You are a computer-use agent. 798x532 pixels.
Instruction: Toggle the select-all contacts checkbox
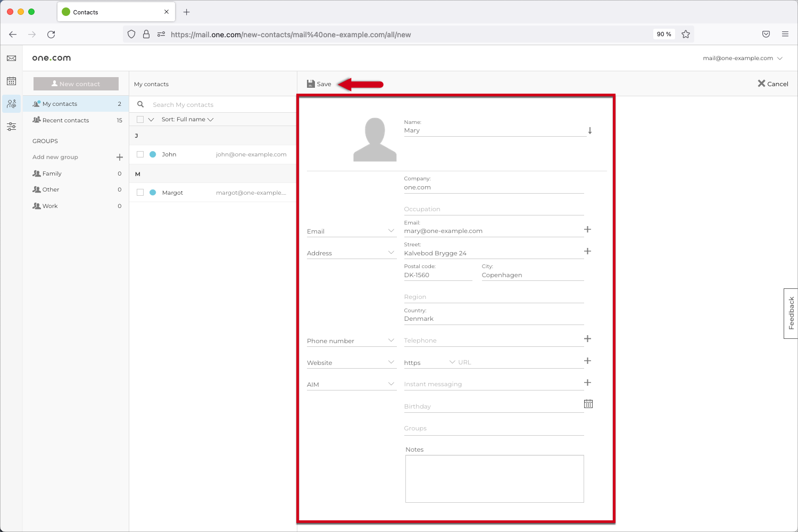(x=140, y=120)
